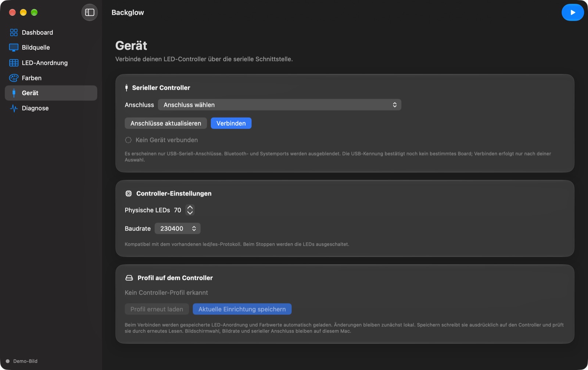Viewport: 588px width, 370px height.
Task: Click the Diagnose waveform icon
Action: tap(14, 108)
